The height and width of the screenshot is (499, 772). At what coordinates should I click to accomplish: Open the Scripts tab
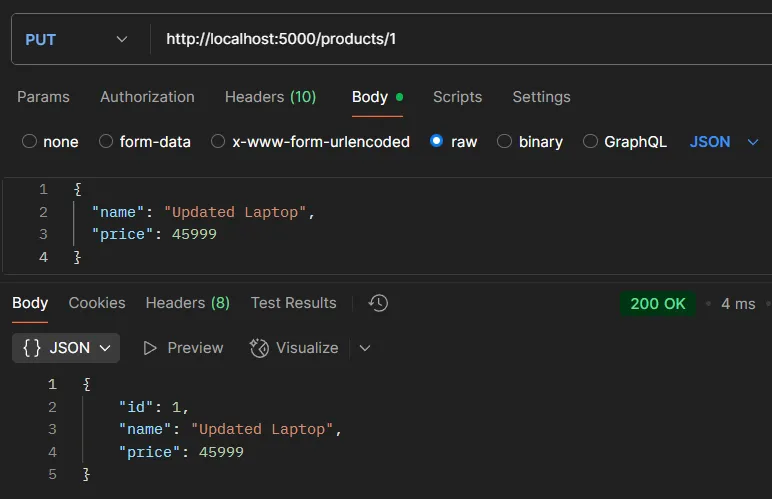pyautogui.click(x=457, y=97)
